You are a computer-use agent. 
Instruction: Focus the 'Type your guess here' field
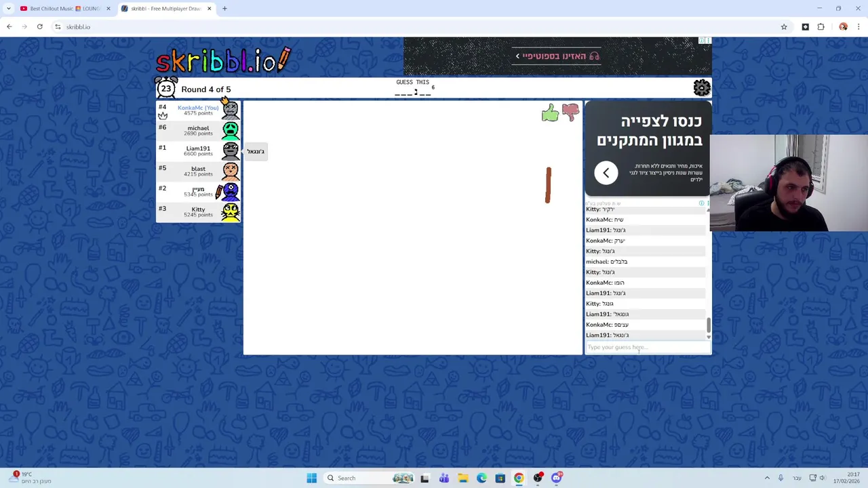pyautogui.click(x=648, y=347)
